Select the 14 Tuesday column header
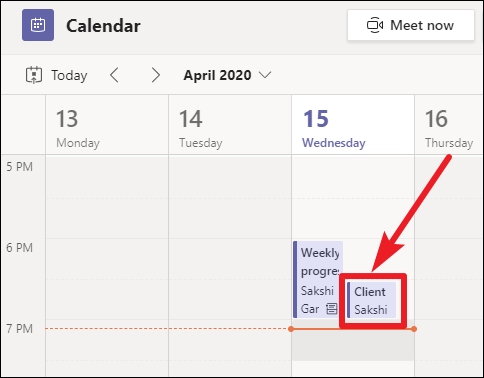 230,125
